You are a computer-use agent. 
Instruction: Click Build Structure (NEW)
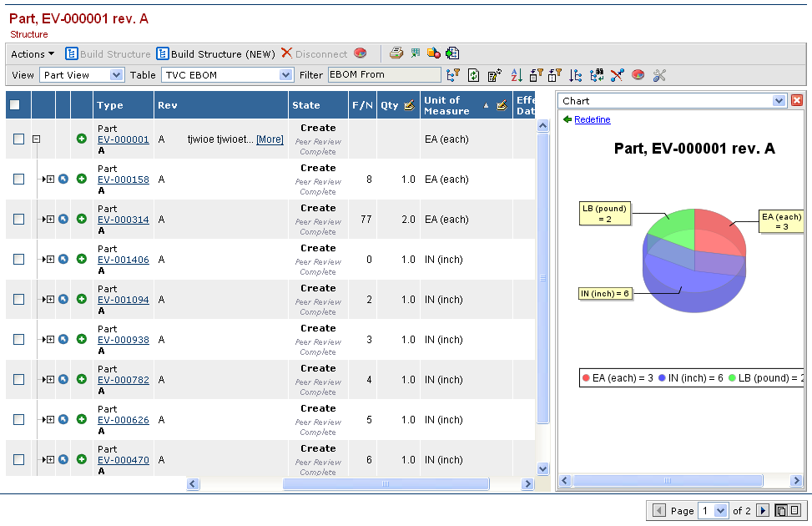(215, 53)
